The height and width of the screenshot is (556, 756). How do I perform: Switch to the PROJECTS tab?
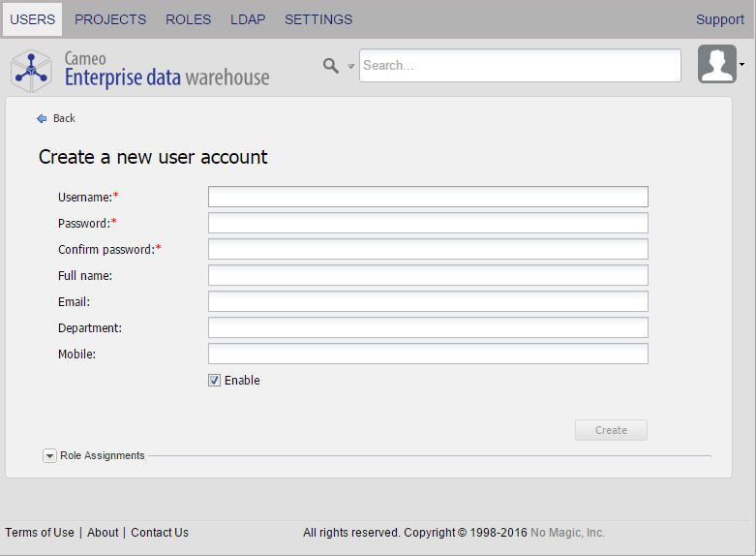coord(110,19)
